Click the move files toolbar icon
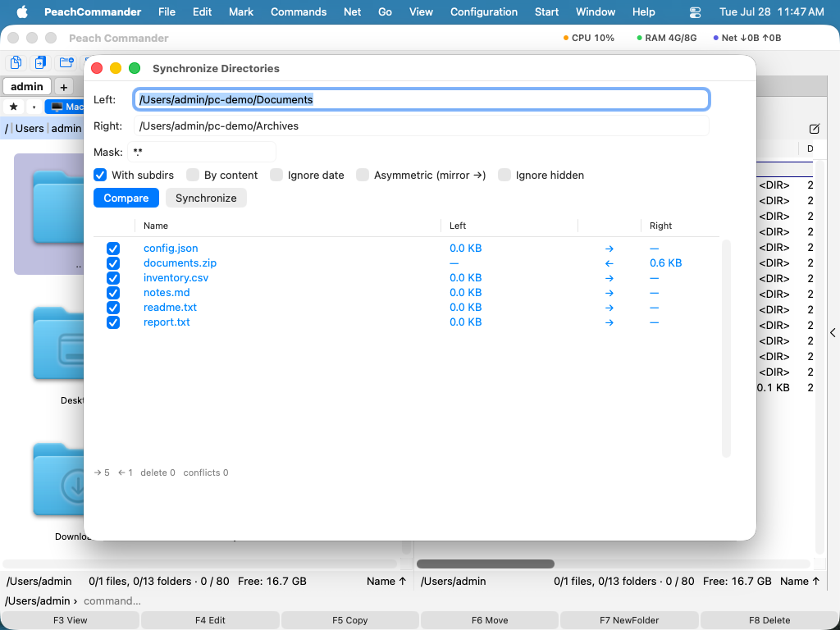 (x=40, y=62)
